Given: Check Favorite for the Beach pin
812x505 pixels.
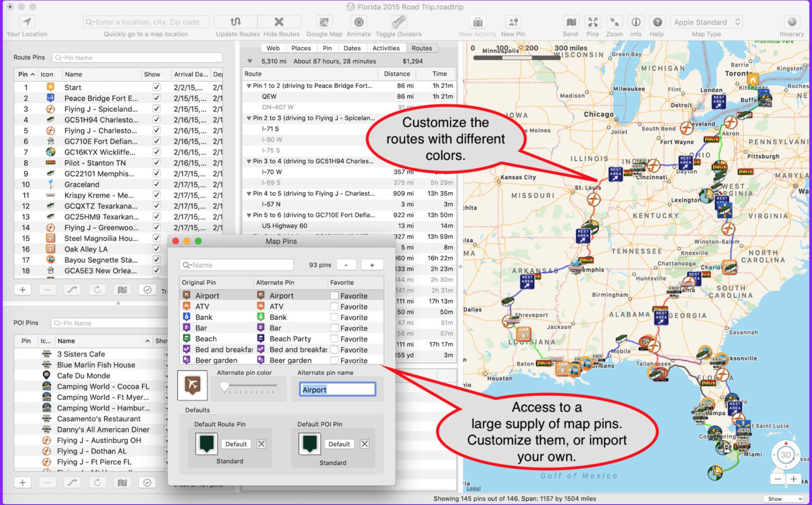Looking at the screenshot, I should 334,339.
